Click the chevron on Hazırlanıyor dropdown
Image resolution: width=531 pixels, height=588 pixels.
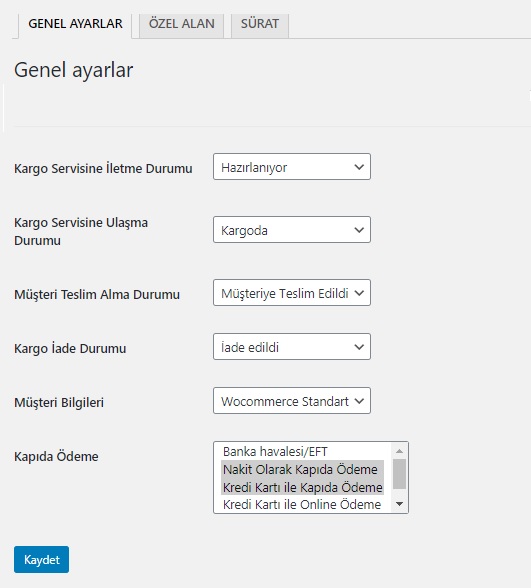click(x=359, y=167)
